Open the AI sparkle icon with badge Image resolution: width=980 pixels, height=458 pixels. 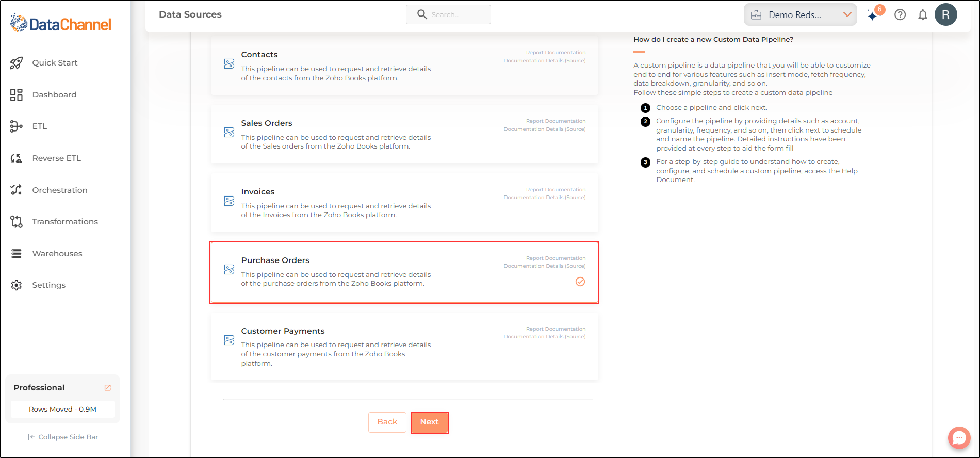875,14
